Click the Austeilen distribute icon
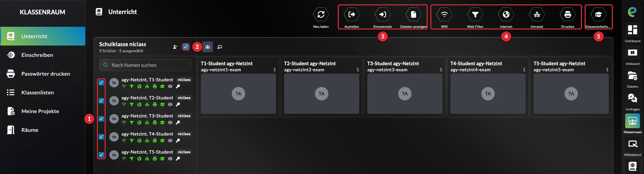This screenshot has height=174, width=644. [352, 15]
